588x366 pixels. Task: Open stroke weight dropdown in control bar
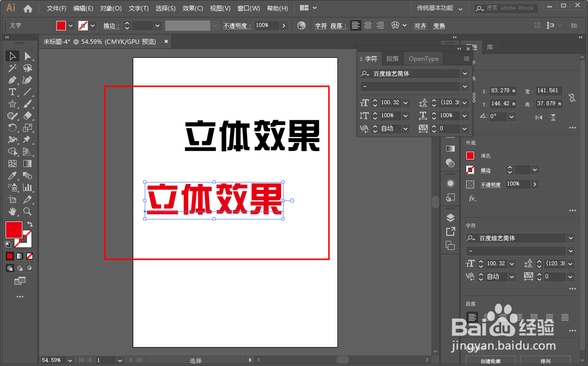point(158,25)
